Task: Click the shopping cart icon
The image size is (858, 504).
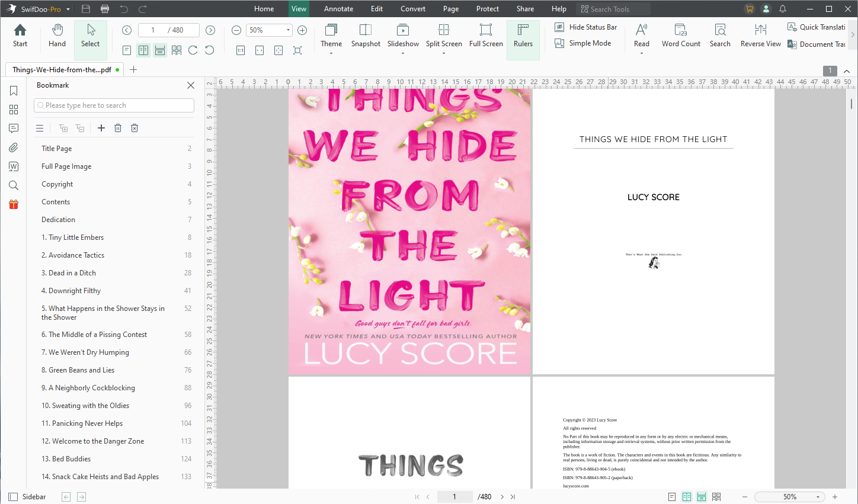Action: [750, 9]
